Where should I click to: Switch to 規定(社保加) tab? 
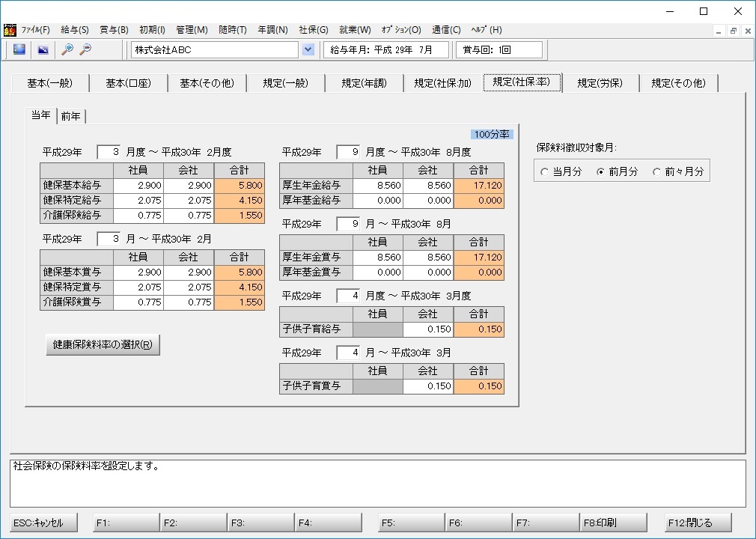pyautogui.click(x=442, y=83)
